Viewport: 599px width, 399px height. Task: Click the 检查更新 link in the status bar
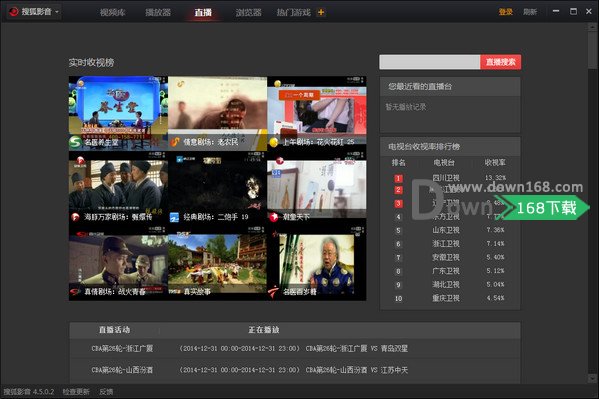click(x=76, y=392)
